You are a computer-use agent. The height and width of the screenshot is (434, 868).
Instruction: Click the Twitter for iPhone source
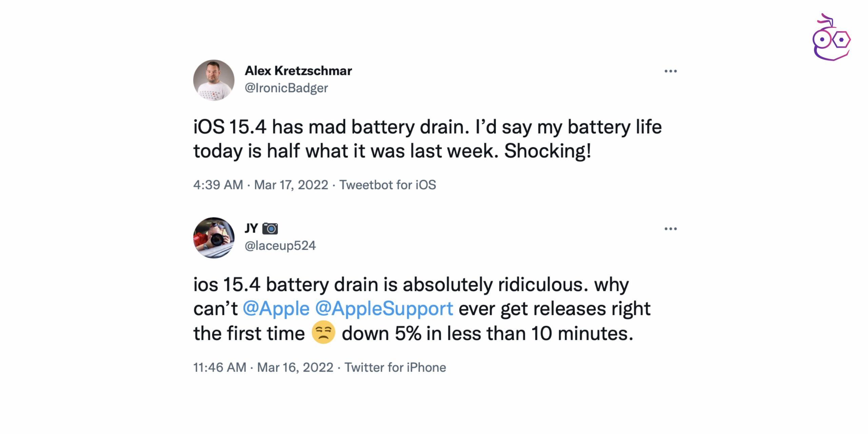click(395, 368)
